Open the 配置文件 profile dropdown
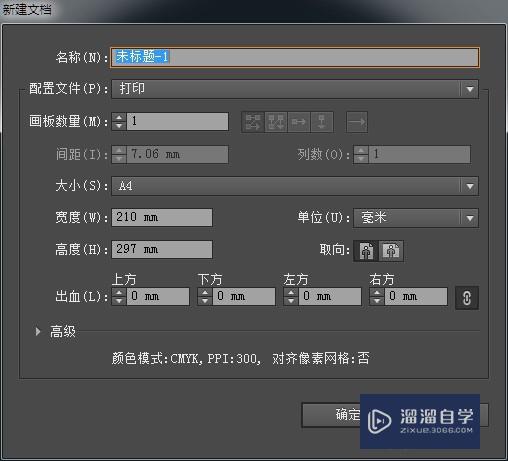508x461 pixels. (295, 89)
